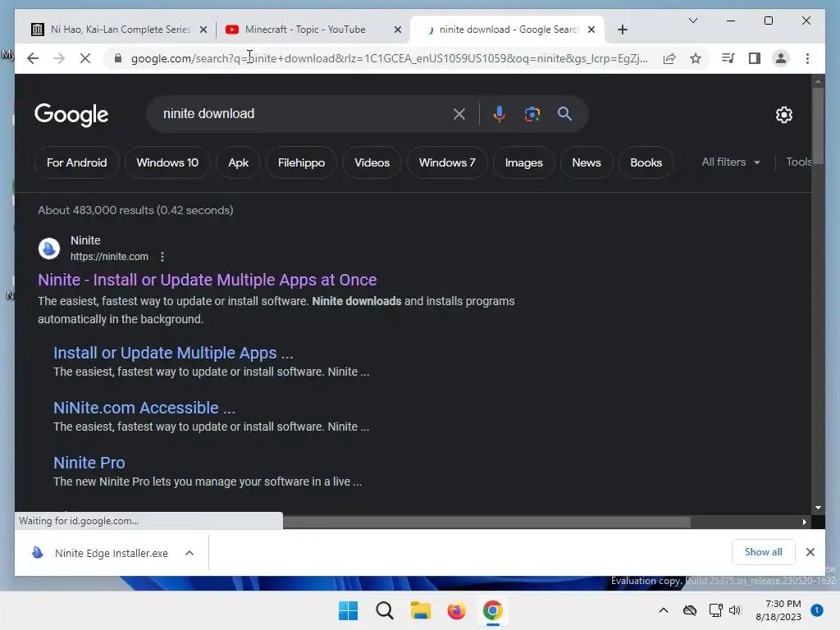
Task: Click the forward navigation arrow
Action: (x=59, y=58)
